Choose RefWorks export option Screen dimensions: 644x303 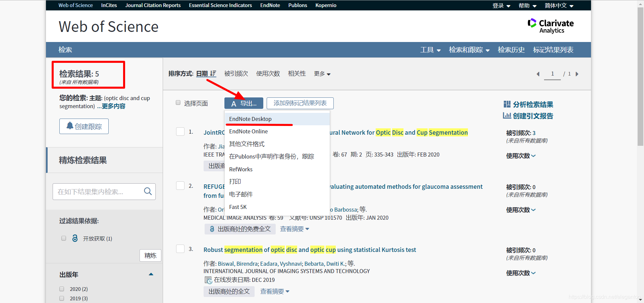coord(277,169)
